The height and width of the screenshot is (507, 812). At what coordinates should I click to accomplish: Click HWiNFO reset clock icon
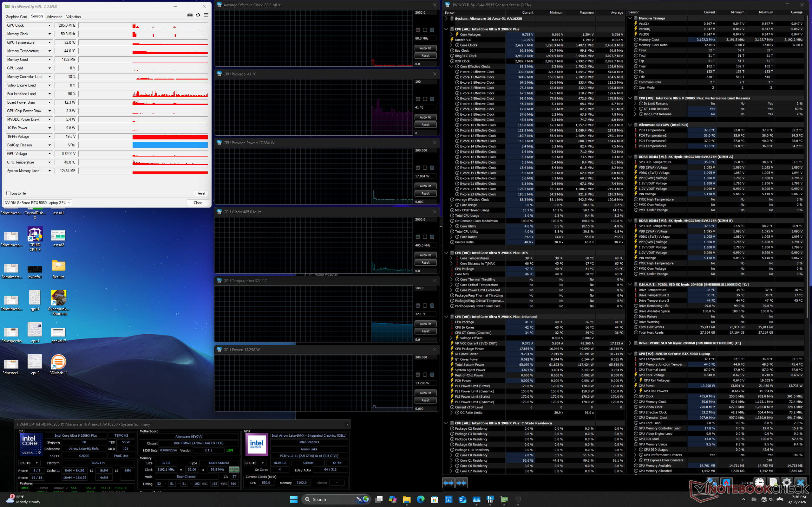click(x=760, y=483)
